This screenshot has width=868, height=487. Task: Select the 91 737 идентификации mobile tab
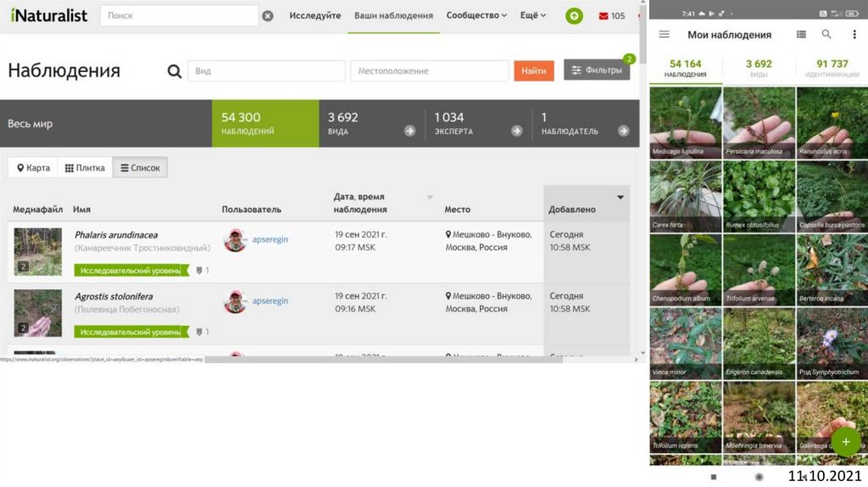click(832, 68)
